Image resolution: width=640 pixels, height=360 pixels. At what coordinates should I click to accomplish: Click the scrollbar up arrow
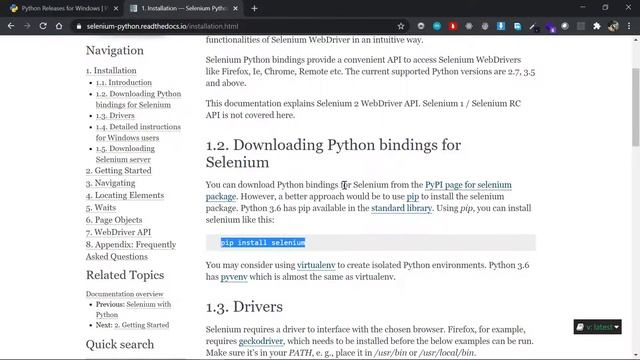636,40
